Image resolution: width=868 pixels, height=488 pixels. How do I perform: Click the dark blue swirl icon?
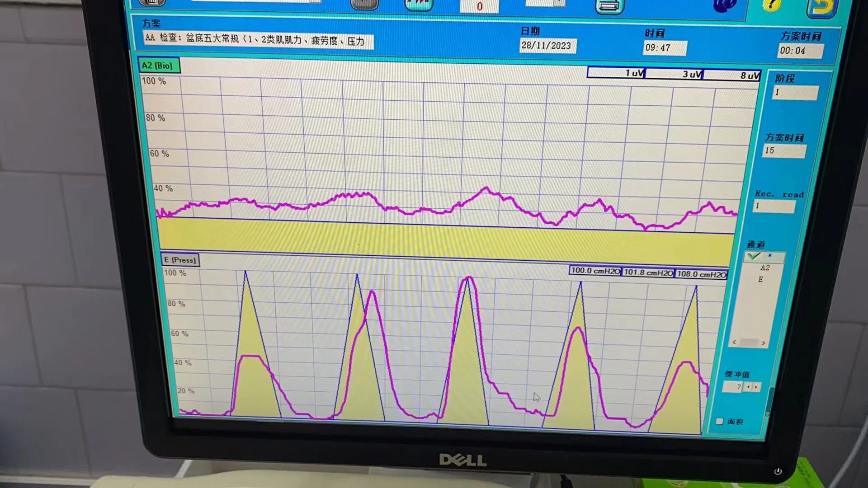724,5
